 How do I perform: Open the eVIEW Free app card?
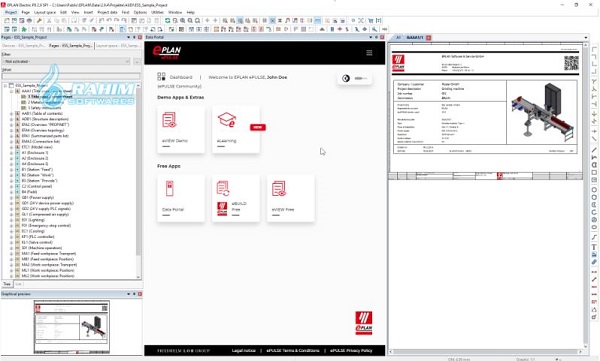(291, 198)
